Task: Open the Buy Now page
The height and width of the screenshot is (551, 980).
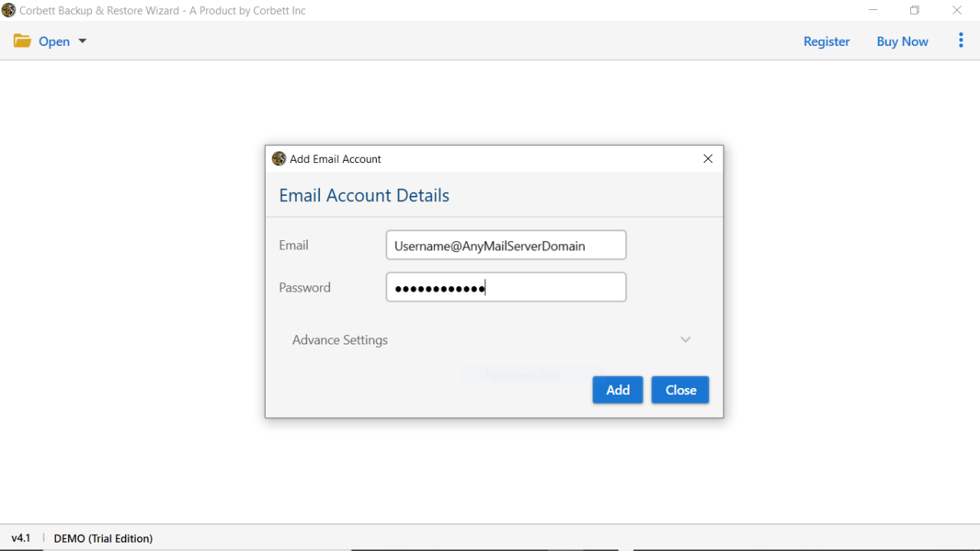Action: tap(902, 41)
